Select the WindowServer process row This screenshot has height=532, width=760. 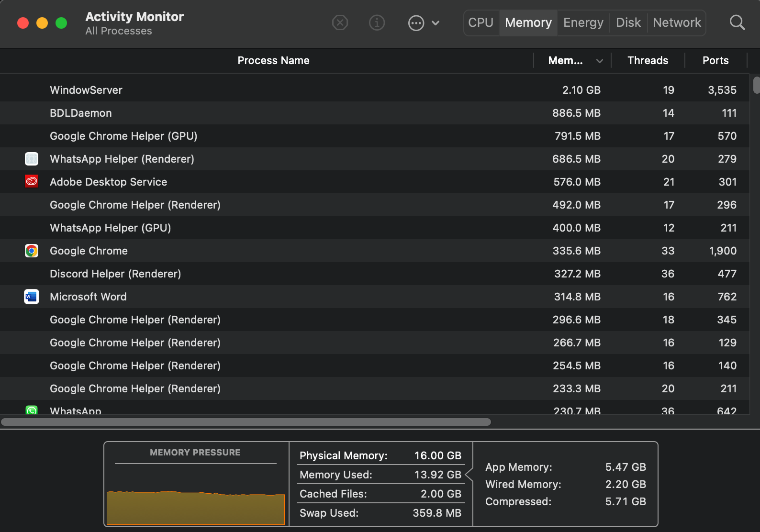coord(375,90)
